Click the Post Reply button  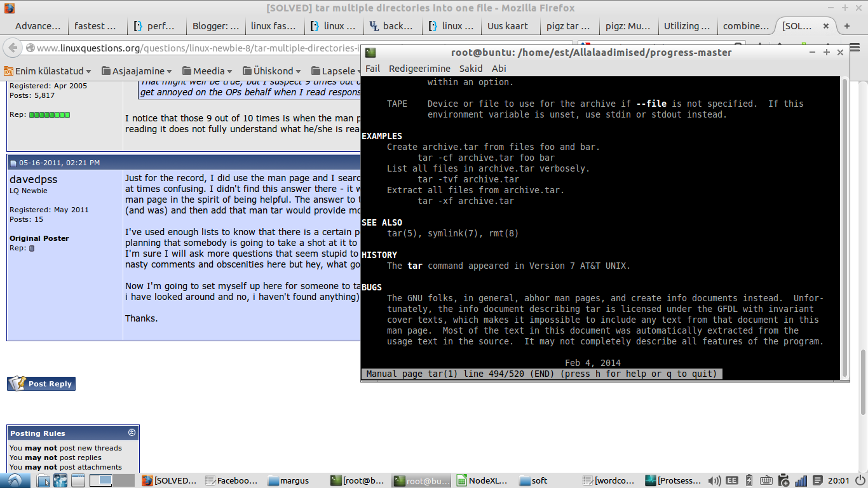click(41, 384)
